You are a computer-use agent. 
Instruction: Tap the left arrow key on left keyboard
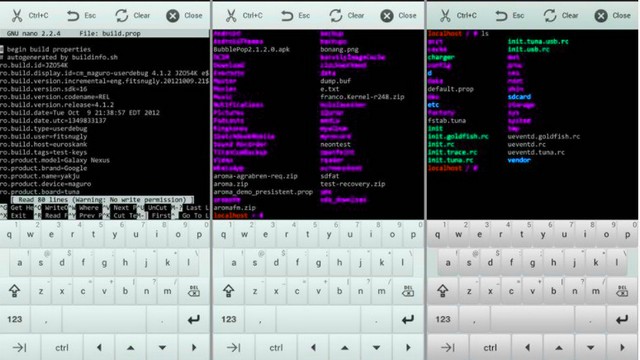(x=99, y=348)
